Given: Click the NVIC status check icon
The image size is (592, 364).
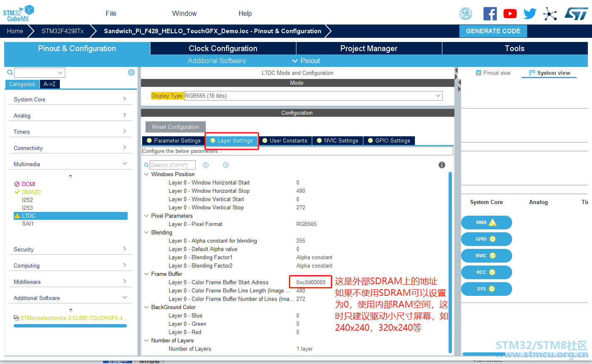Looking at the screenshot, I should (493, 256).
